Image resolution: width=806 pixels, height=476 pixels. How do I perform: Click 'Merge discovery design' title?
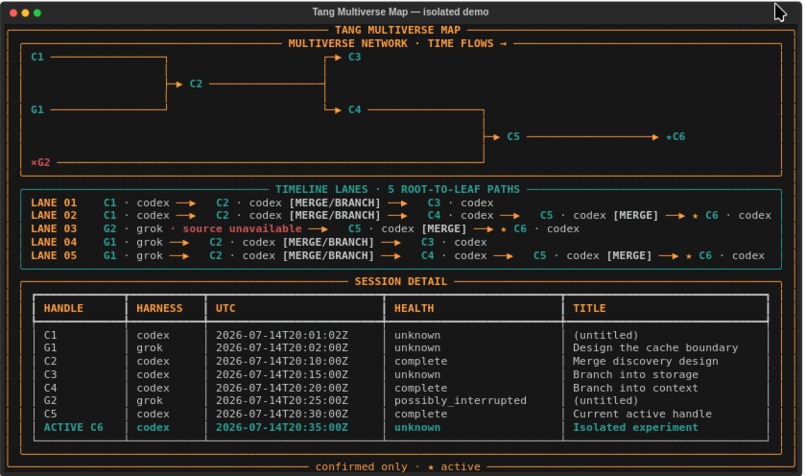(x=646, y=361)
